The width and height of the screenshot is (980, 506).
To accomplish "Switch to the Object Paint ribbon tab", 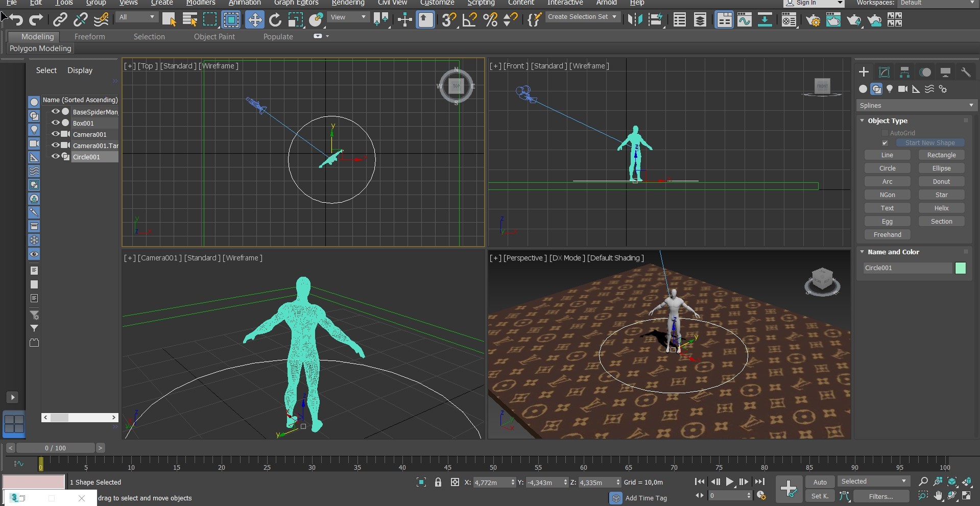I will [x=214, y=37].
